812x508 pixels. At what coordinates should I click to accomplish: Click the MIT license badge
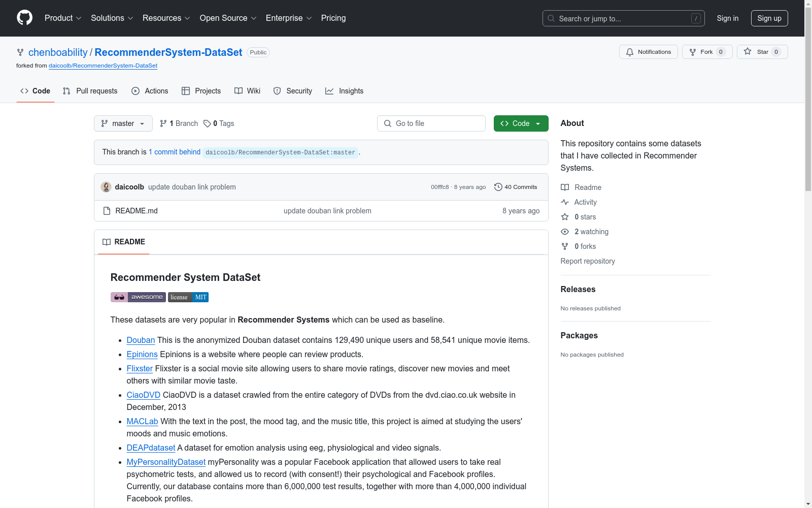188,297
